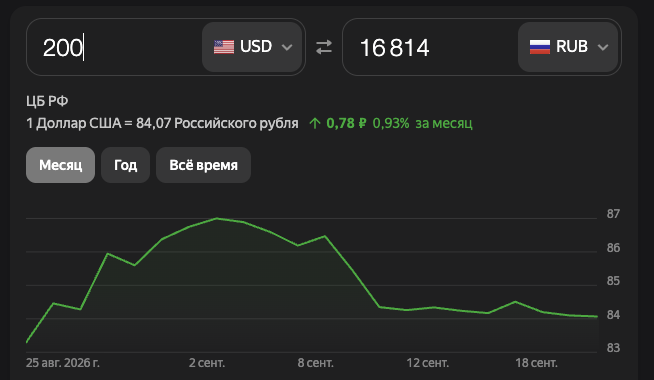
Task: Click the chart peak near 2 сент.
Action: point(217,218)
